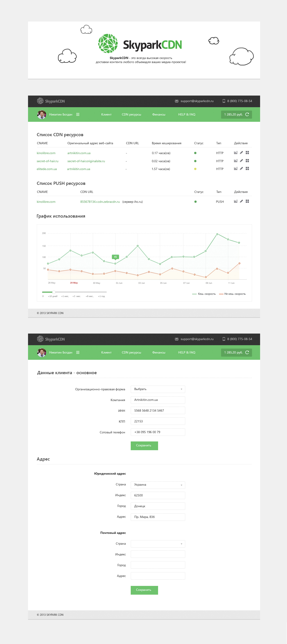The image size is (287, 644).
Task: Toggle the Не кеш. скорость legend entry
Action: tap(232, 294)
